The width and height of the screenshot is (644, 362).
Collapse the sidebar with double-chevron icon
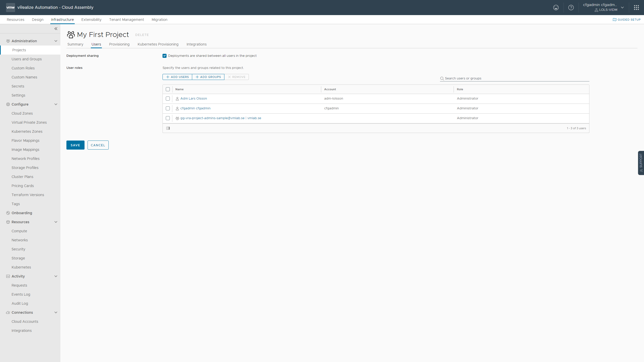[56, 29]
